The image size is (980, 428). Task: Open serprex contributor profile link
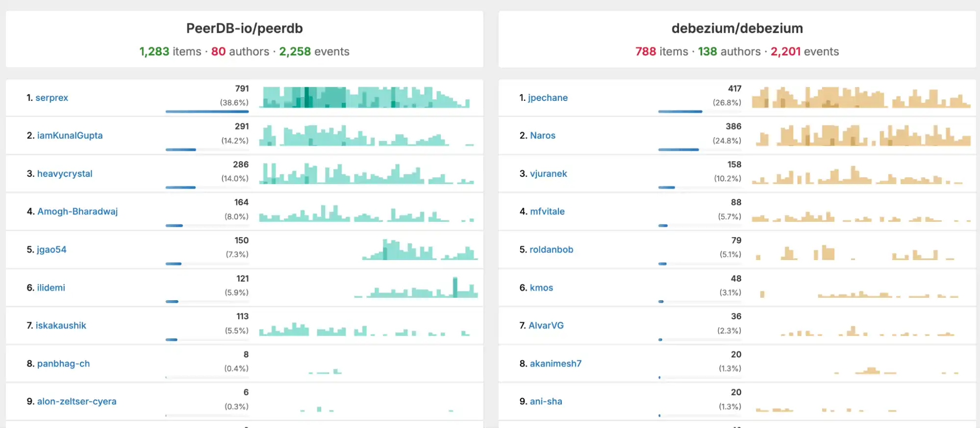[x=51, y=97]
